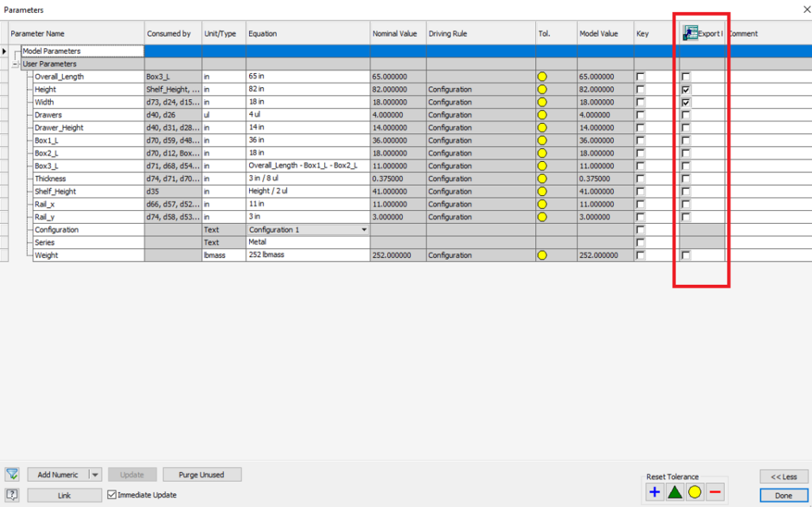Click the Link button
This screenshot has width=812, height=507.
tap(63, 494)
